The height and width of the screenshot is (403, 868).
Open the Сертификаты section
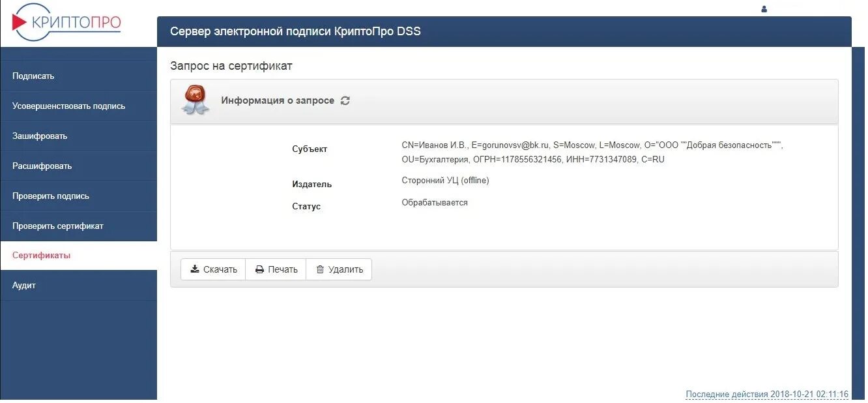tap(78, 256)
